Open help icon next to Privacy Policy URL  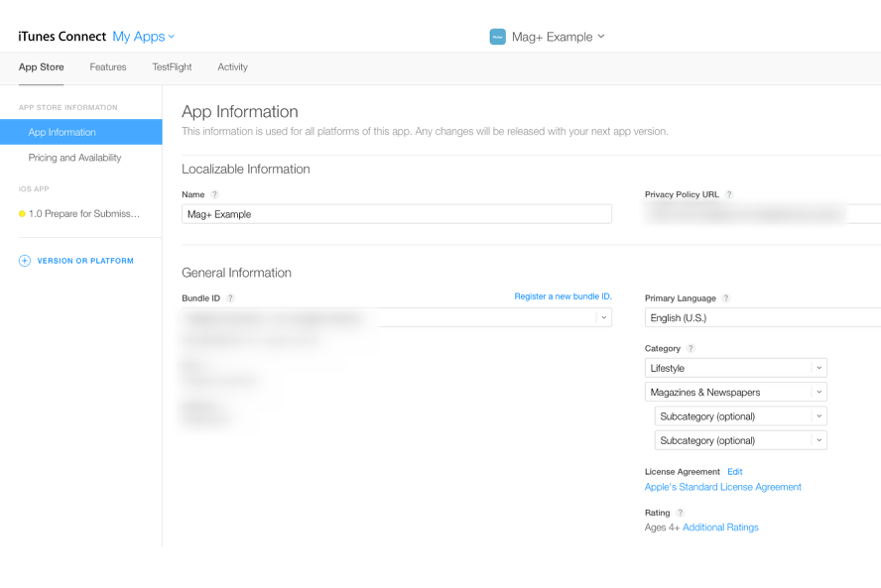(x=729, y=194)
